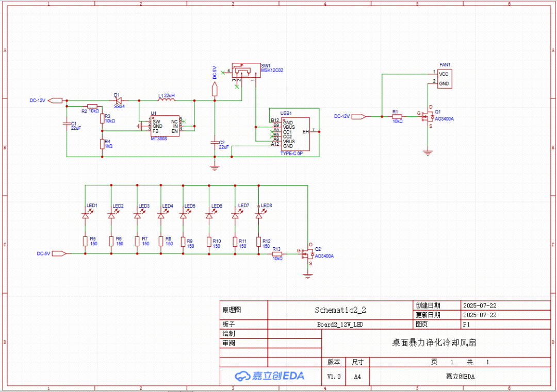Screen dimensions: 557x392
Task: Click the C1 22uF capacitor
Action: [x=67, y=124]
